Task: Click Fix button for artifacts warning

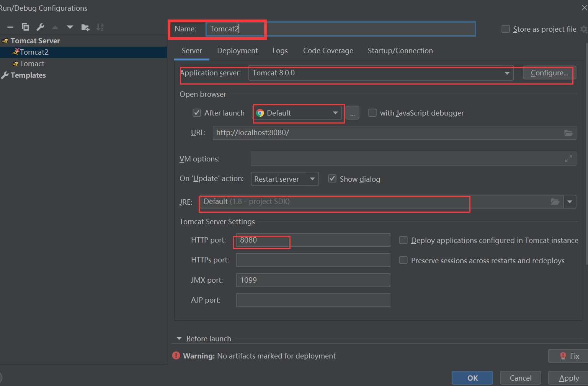Action: coord(569,356)
